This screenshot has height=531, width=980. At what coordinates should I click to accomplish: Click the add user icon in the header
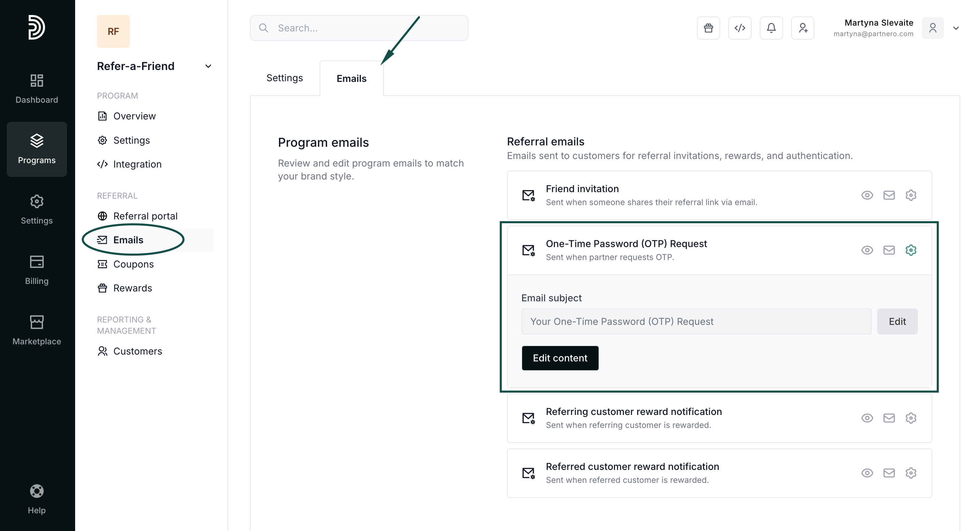coord(802,28)
